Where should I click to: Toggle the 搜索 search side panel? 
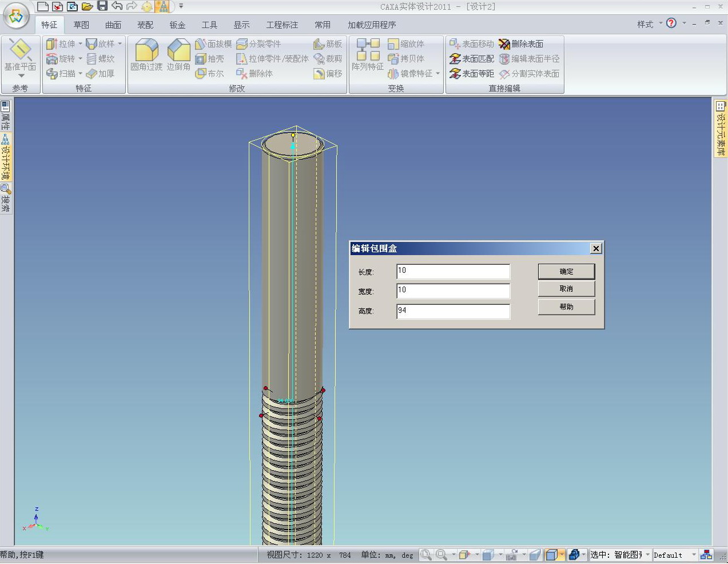coord(5,198)
